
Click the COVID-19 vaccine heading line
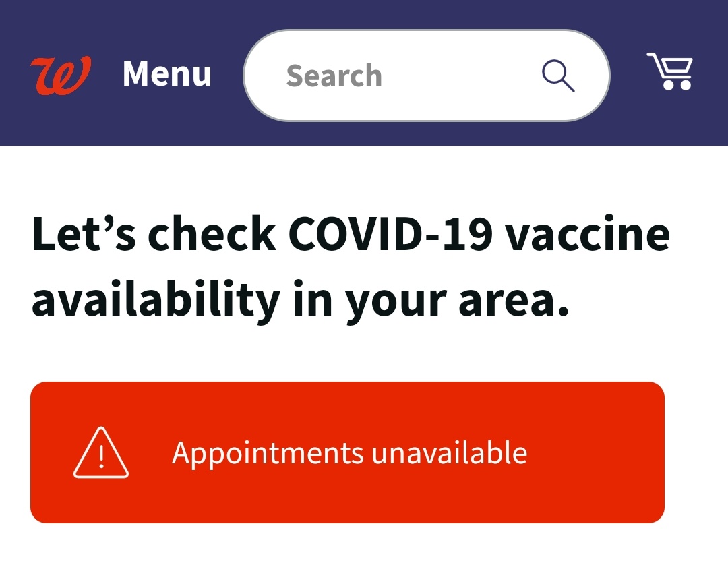coord(351,235)
